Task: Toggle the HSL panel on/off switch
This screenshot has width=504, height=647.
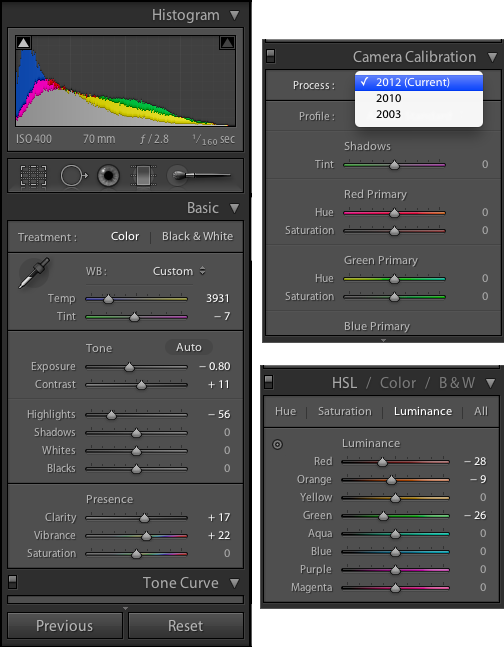Action: [268, 382]
